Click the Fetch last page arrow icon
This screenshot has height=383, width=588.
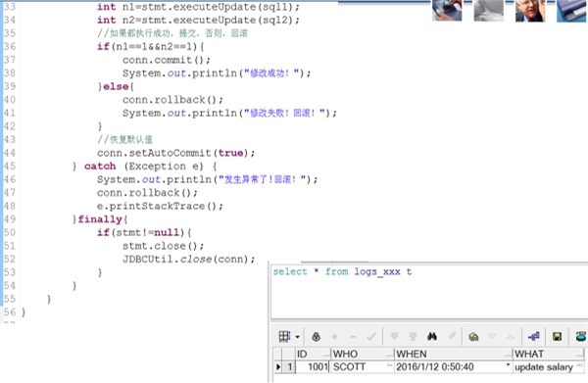[x=413, y=336]
